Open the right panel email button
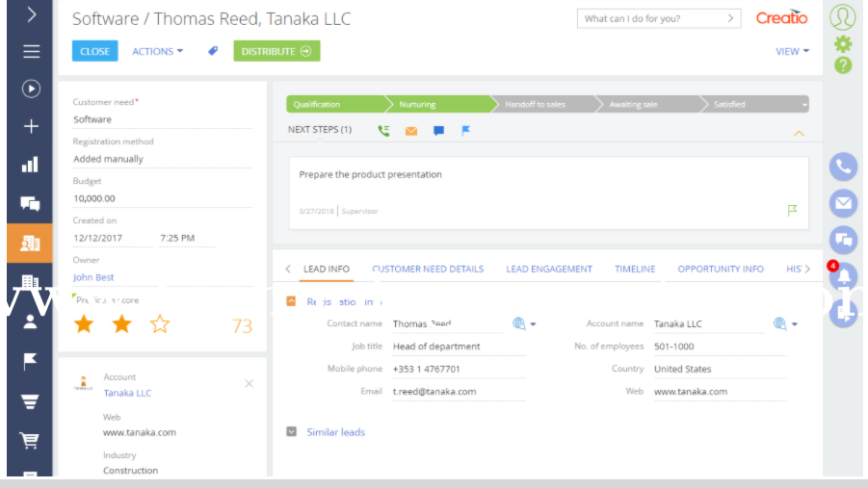The height and width of the screenshot is (488, 868). click(x=843, y=203)
